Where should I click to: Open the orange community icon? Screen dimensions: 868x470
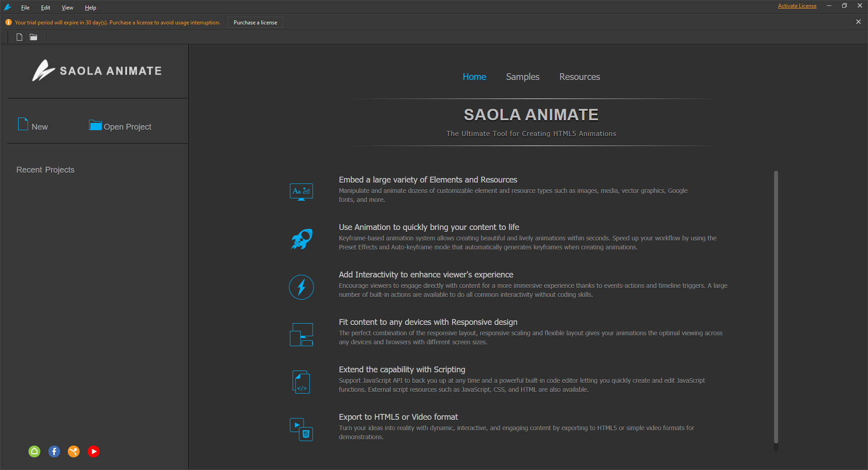(74, 451)
